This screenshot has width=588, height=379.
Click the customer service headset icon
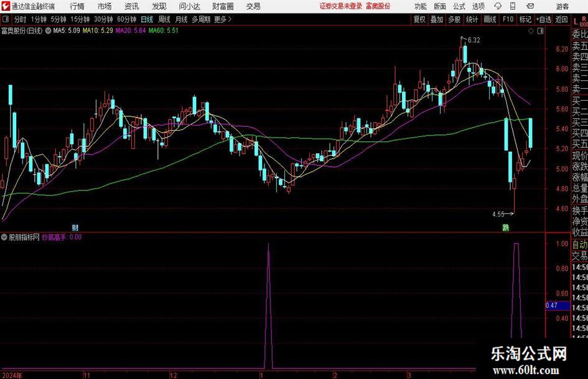coord(498,6)
